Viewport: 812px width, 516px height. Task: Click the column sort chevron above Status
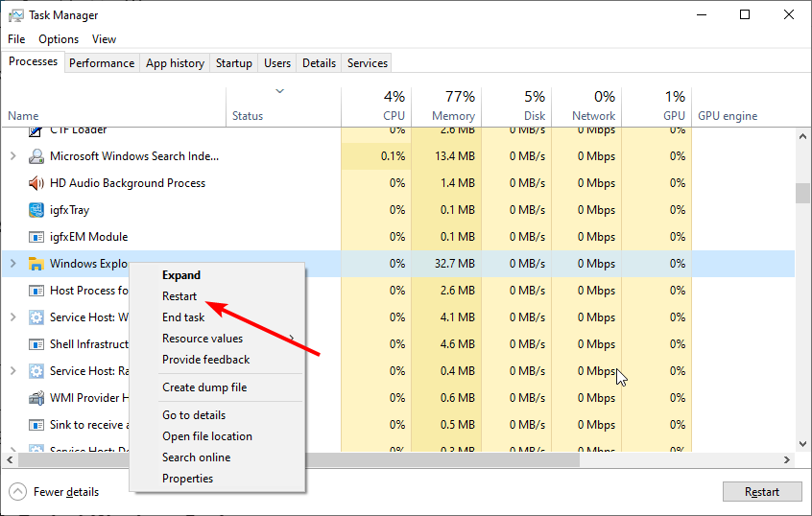point(279,91)
